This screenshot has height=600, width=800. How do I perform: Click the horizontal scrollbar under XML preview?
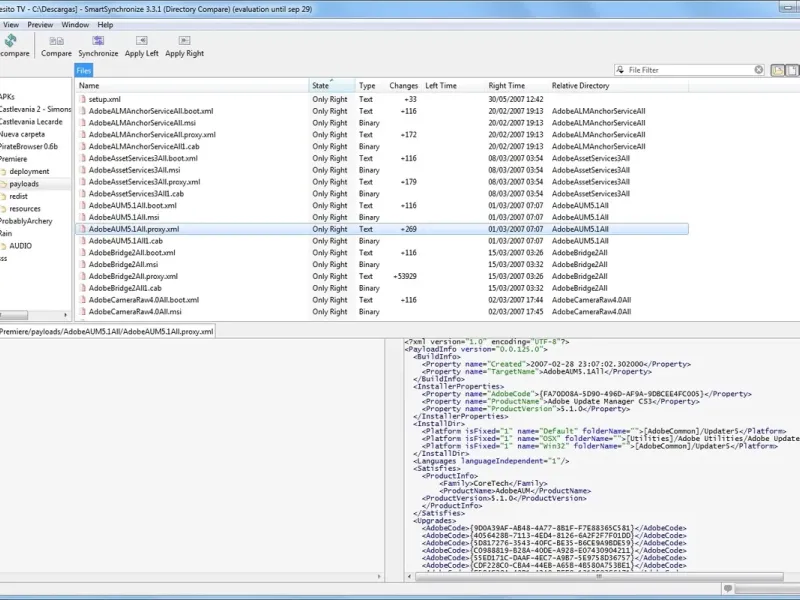(600, 576)
